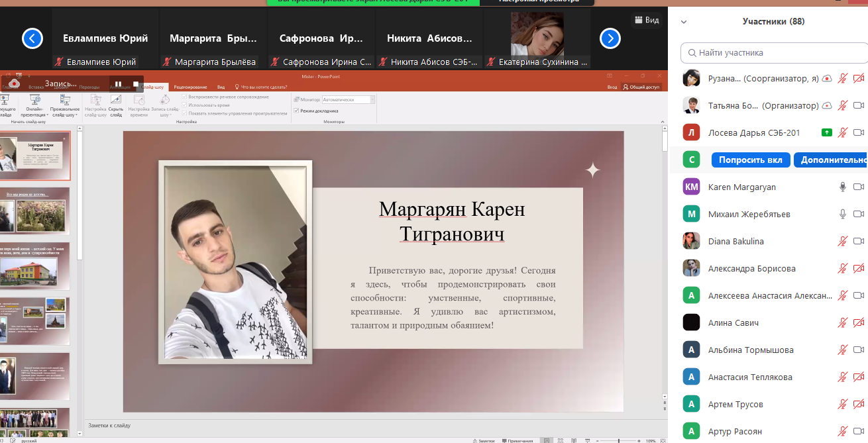This screenshot has width=868, height=443.
Task: Collapse the Участники panel chevron
Action: [x=684, y=22]
